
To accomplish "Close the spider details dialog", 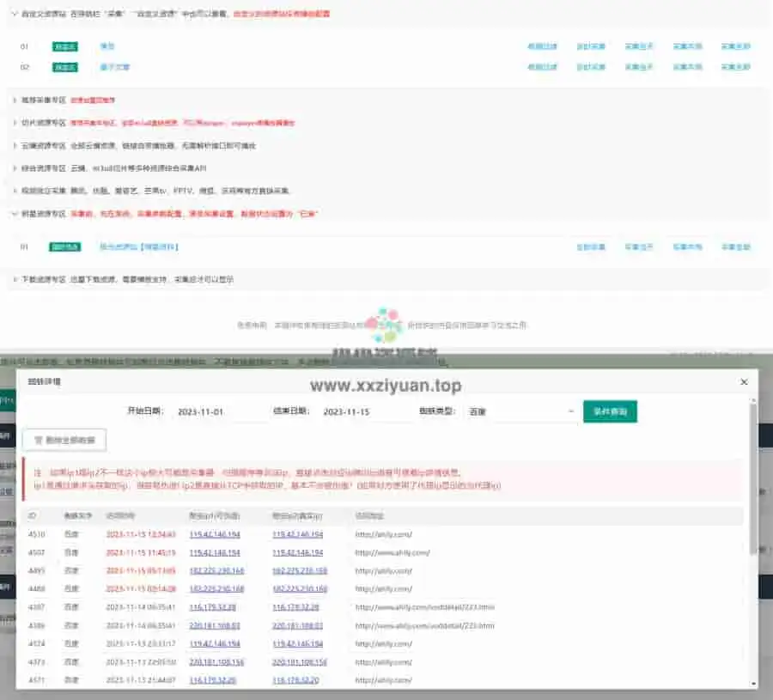I will [744, 381].
